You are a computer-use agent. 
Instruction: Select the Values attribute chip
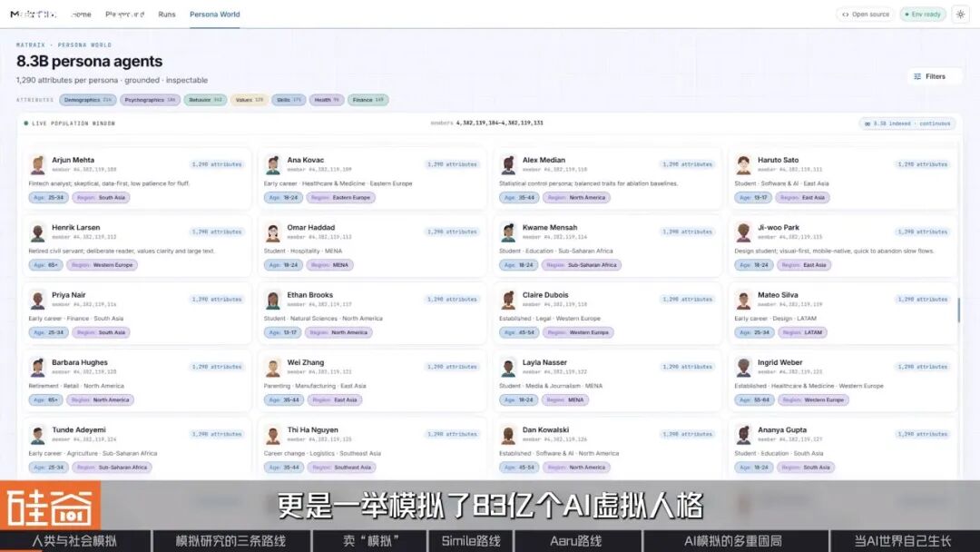coord(249,100)
